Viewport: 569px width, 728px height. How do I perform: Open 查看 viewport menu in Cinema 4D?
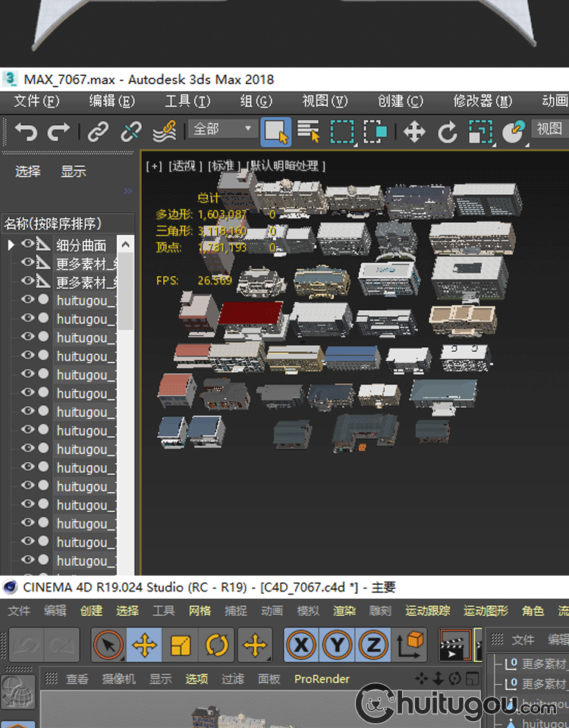click(x=77, y=679)
